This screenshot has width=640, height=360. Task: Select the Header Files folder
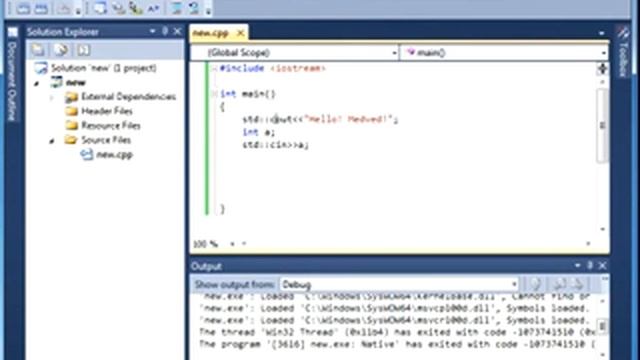click(107, 111)
